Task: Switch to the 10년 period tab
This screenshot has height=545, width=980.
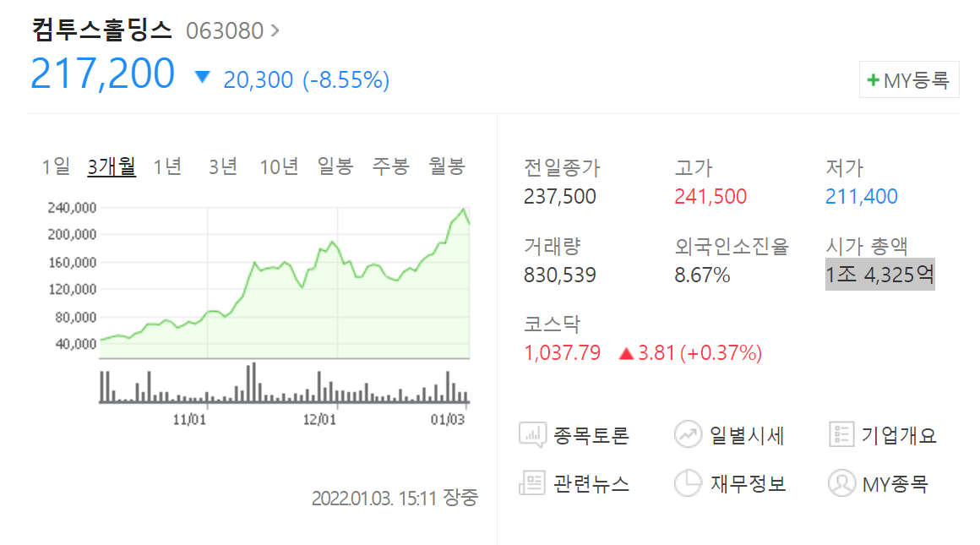Action: click(279, 166)
